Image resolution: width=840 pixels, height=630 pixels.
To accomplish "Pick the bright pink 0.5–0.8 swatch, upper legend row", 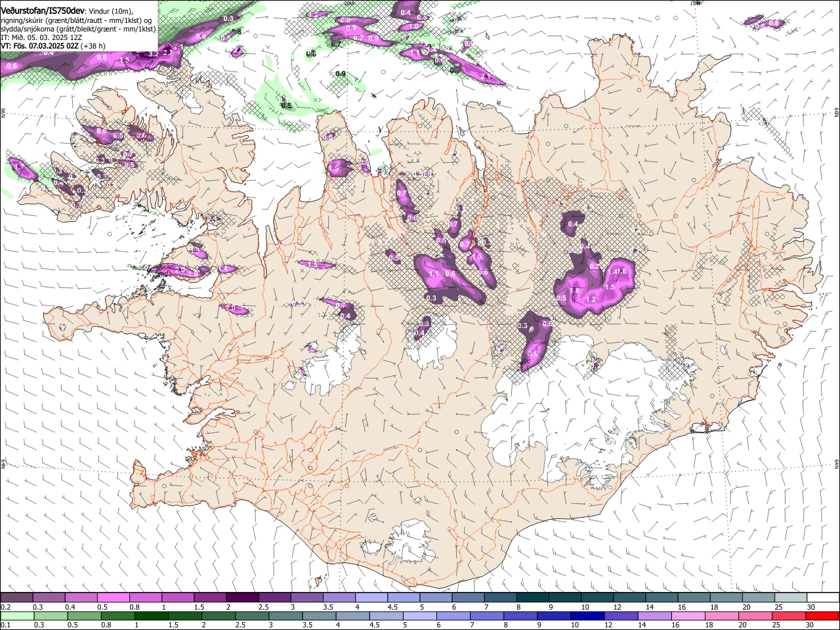I will tap(113, 597).
